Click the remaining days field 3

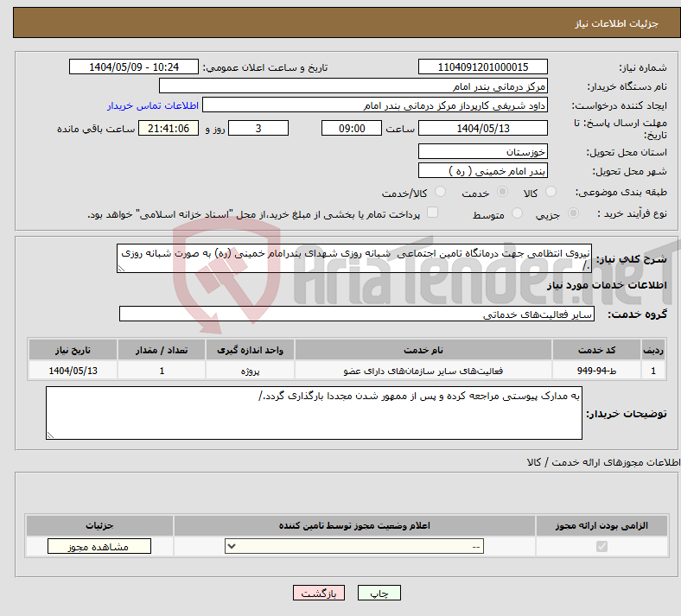[258, 128]
